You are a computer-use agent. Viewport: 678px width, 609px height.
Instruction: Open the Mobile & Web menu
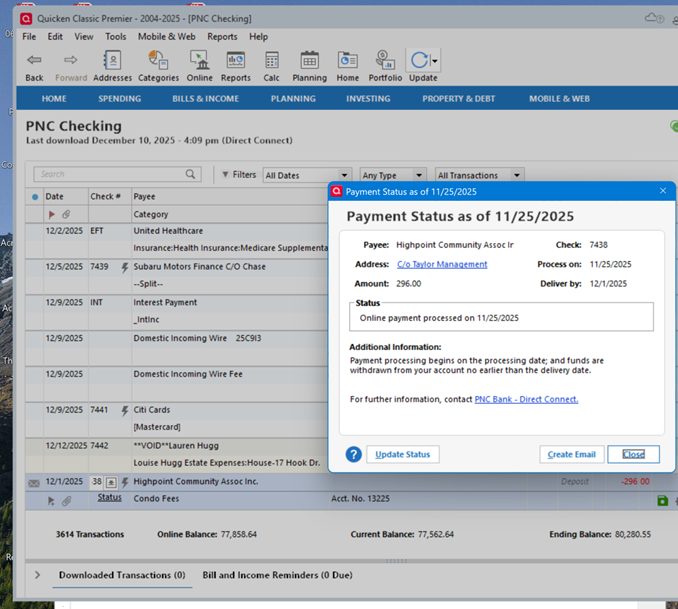166,37
